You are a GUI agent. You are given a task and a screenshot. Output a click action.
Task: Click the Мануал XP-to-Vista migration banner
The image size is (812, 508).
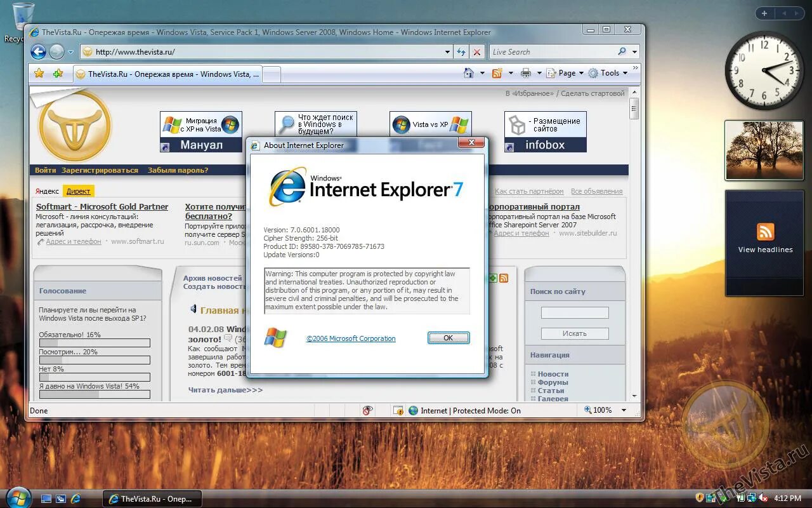click(200, 132)
